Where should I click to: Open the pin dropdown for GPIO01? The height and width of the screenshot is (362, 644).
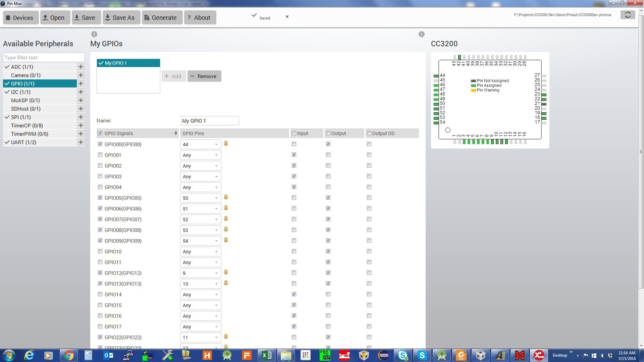tap(201, 155)
